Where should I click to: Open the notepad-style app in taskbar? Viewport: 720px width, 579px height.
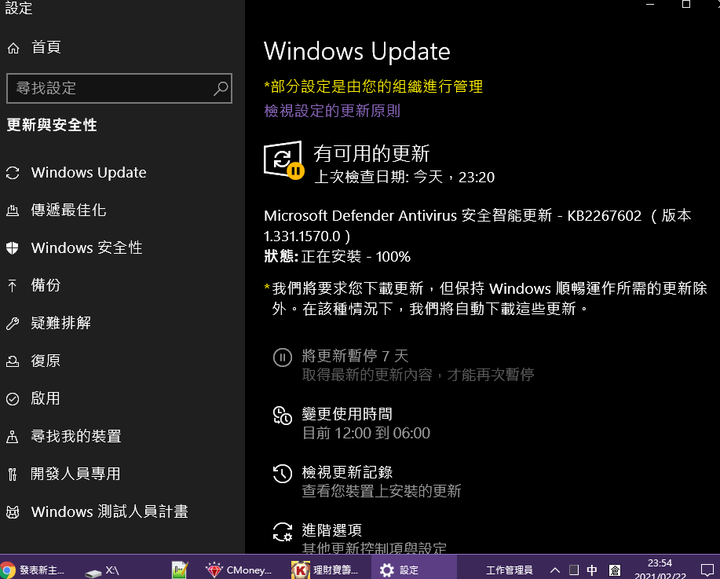pyautogui.click(x=180, y=570)
